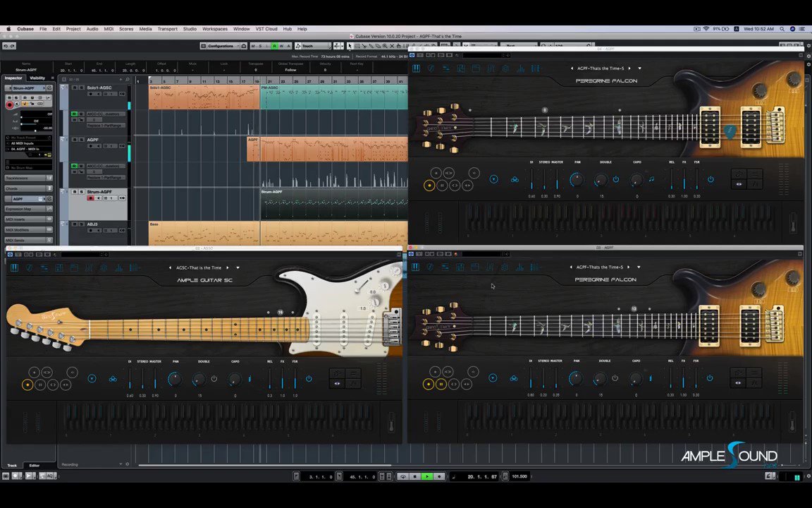Toggle record enable on Strum-AGPF track
Screen dimensions: 812x508
click(x=91, y=198)
